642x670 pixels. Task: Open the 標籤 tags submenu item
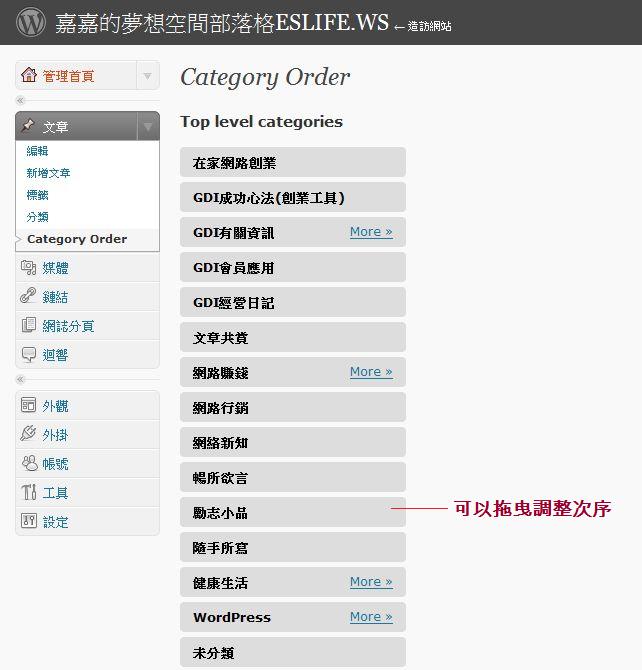(38, 195)
